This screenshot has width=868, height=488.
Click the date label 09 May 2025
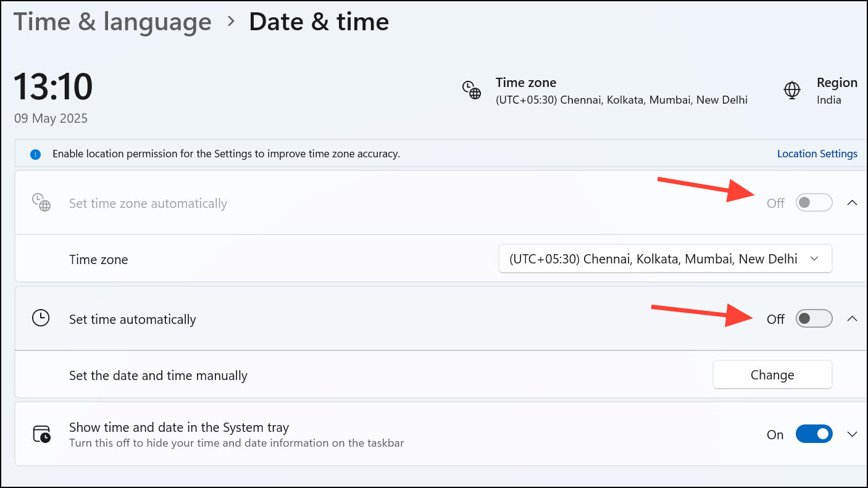pyautogui.click(x=51, y=118)
